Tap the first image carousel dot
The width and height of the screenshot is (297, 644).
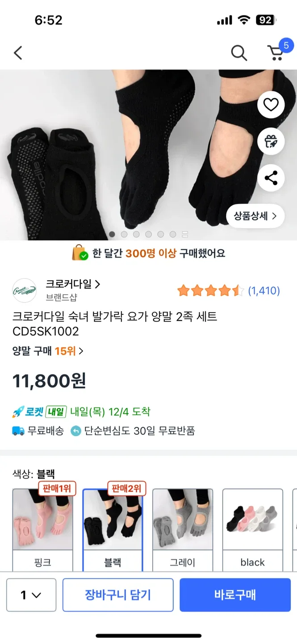pyautogui.click(x=112, y=234)
